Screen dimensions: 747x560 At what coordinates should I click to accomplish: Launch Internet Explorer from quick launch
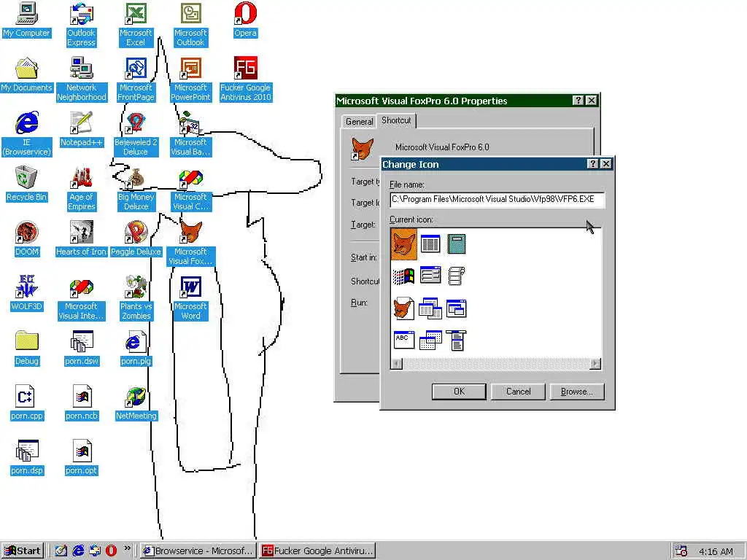[78, 551]
